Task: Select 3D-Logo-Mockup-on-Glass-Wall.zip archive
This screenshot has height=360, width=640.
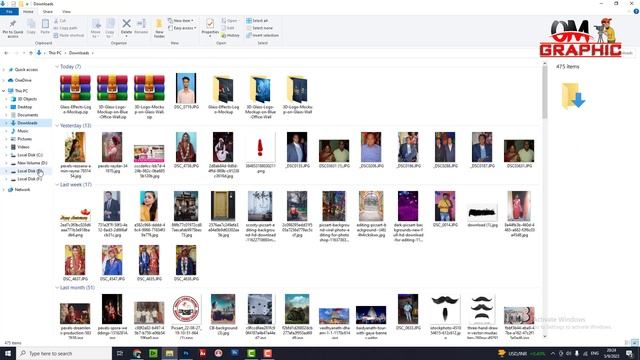Action: [x=149, y=96]
